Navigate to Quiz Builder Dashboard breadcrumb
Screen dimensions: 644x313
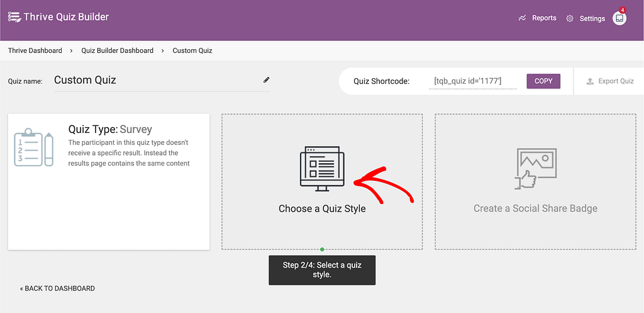point(117,50)
